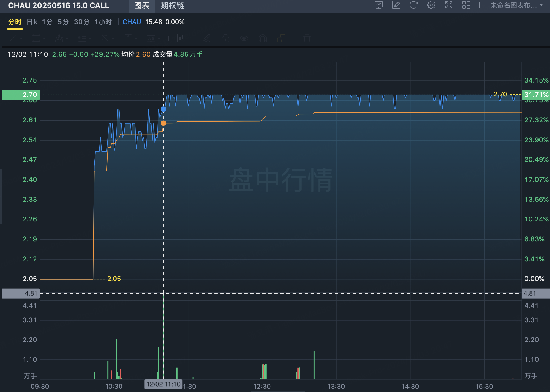Click the yellow 2.05 previous close label
Viewport: 550px width, 392px height.
coord(114,279)
